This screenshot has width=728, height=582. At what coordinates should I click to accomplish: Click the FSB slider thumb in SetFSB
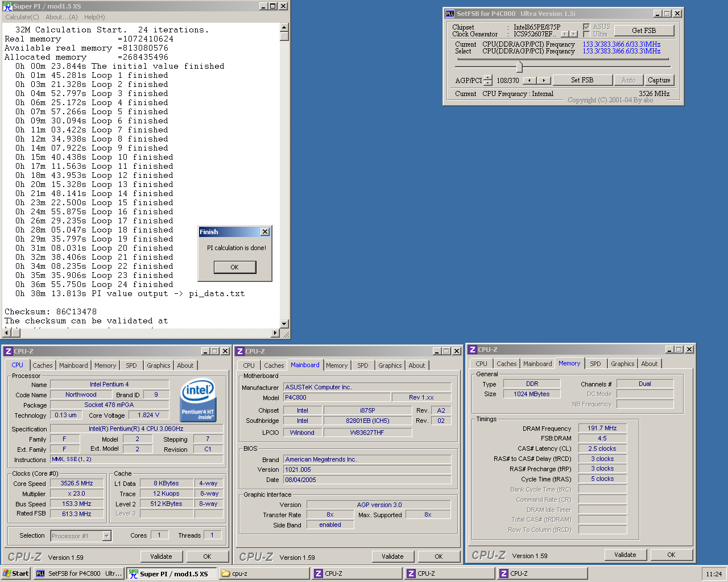(519, 66)
